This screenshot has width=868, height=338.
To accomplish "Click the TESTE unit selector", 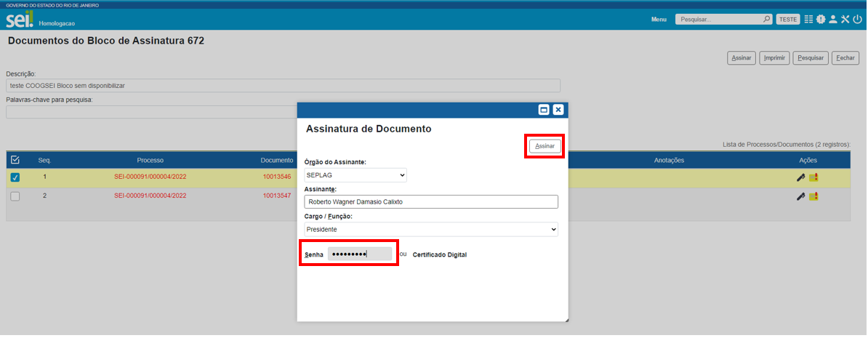I will pos(788,20).
